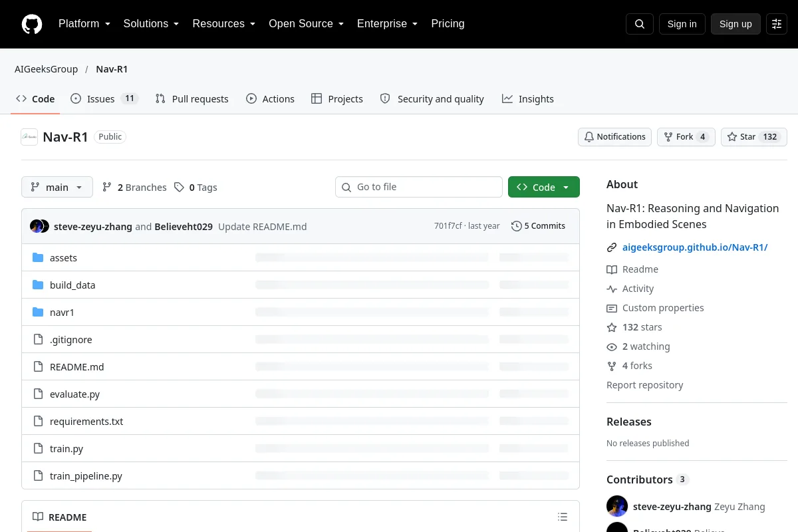Open the main branch selector dropdown

tap(57, 188)
